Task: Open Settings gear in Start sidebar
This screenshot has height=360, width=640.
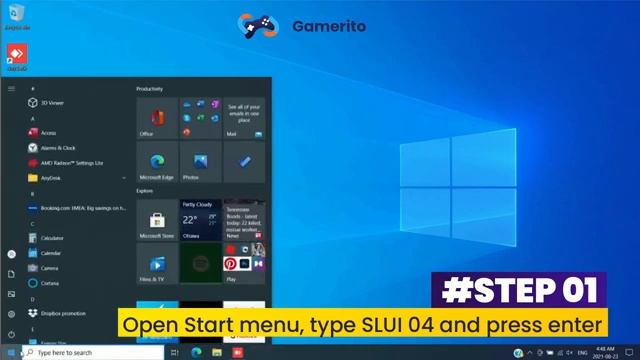Action: tap(11, 314)
